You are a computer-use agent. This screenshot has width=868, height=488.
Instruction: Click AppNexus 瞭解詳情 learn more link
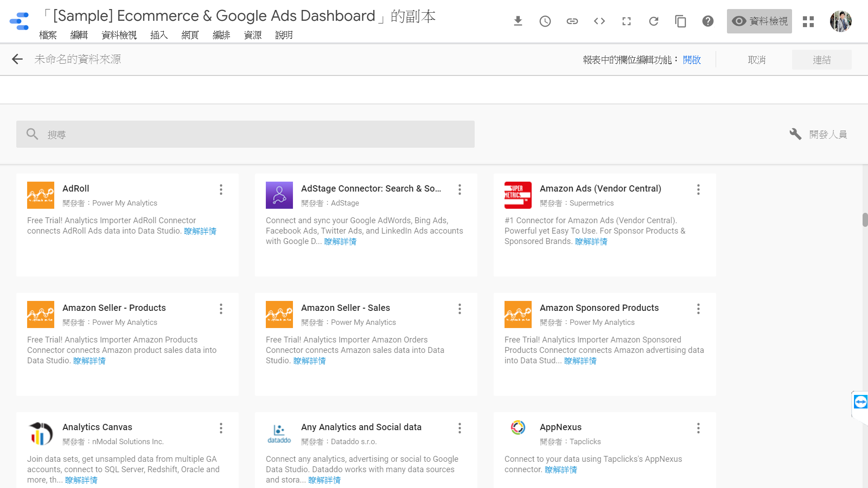coord(561,469)
